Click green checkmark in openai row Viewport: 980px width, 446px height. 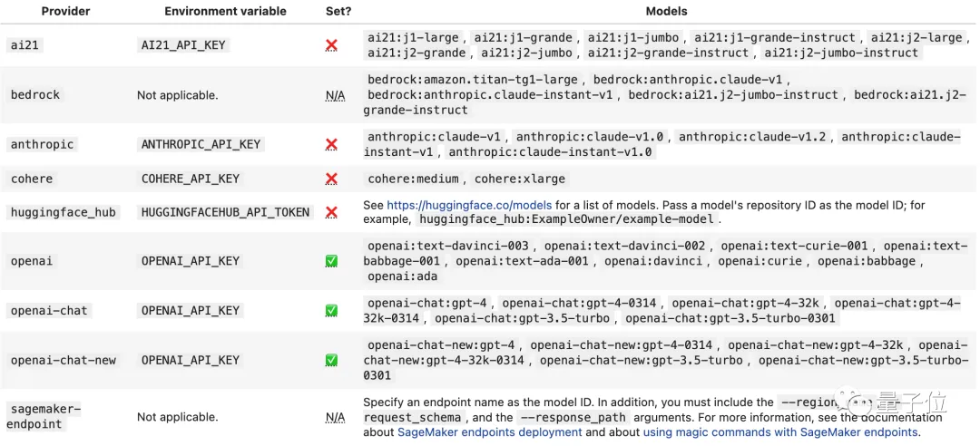(331, 261)
